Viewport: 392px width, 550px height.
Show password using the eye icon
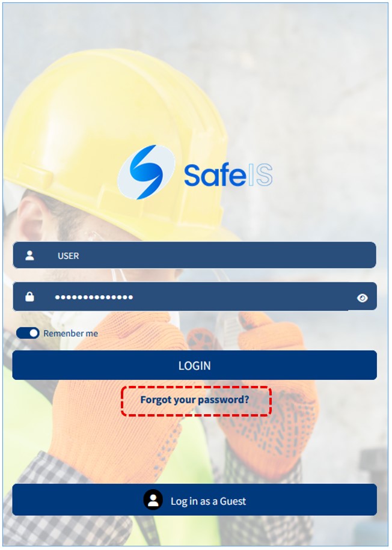362,298
